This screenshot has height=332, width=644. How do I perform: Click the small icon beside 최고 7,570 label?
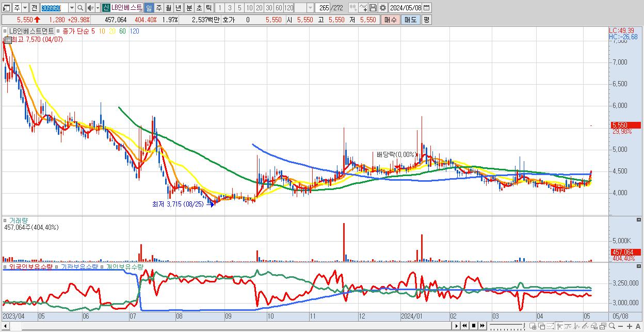point(8,40)
